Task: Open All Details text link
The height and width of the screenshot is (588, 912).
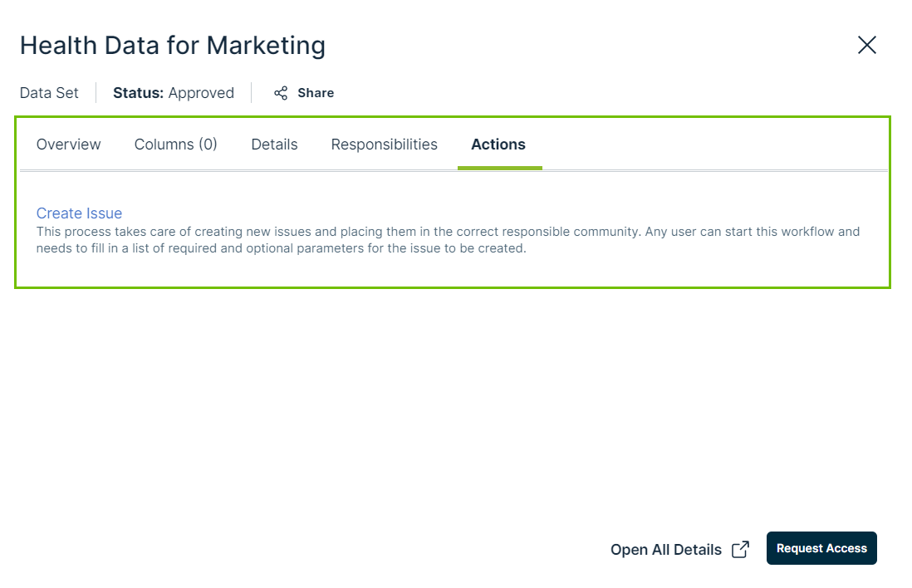Action: click(x=665, y=549)
